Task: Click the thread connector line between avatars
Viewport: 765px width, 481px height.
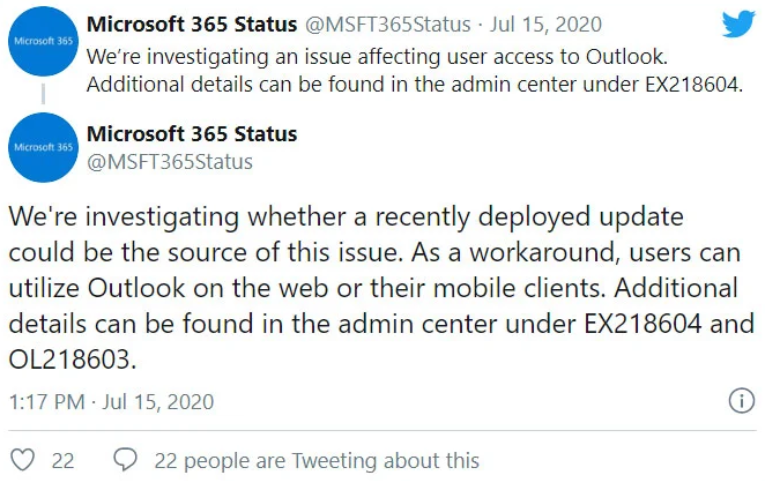Action: point(43,94)
